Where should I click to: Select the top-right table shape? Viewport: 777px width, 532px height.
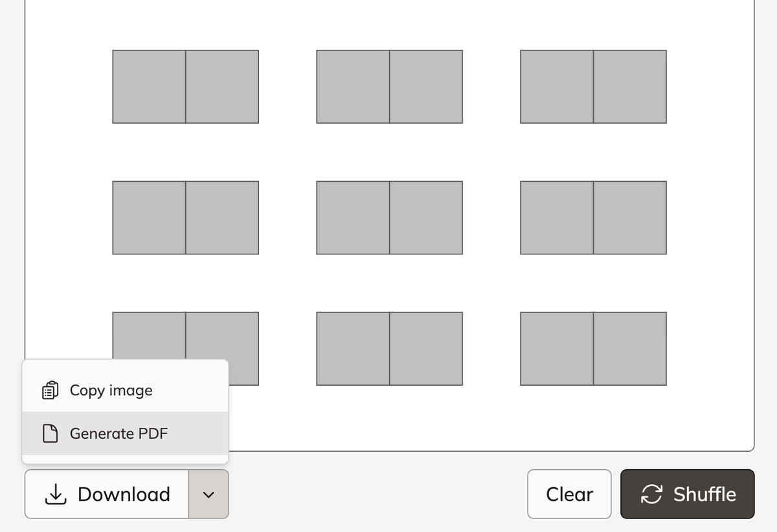tap(593, 86)
